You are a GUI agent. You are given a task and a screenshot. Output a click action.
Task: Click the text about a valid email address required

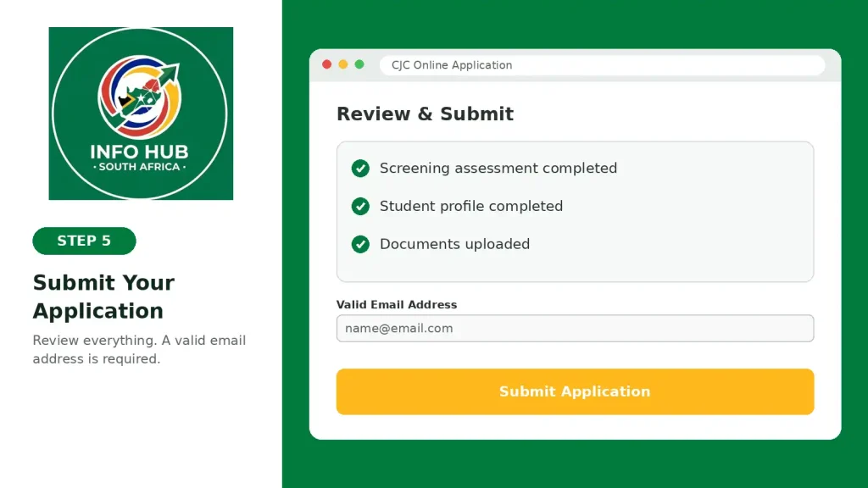(139, 350)
